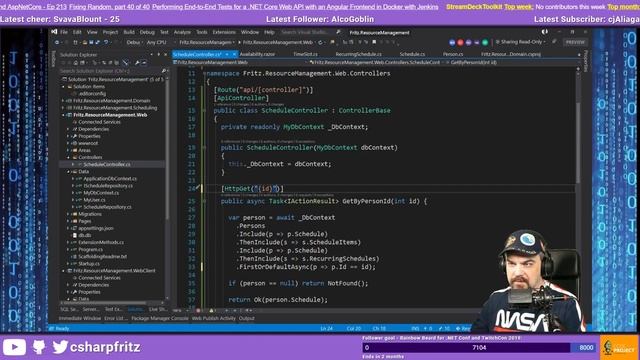Screen dimensions: 640x360
Task: Open the Web Publish Activity tab
Action: (x=213, y=318)
